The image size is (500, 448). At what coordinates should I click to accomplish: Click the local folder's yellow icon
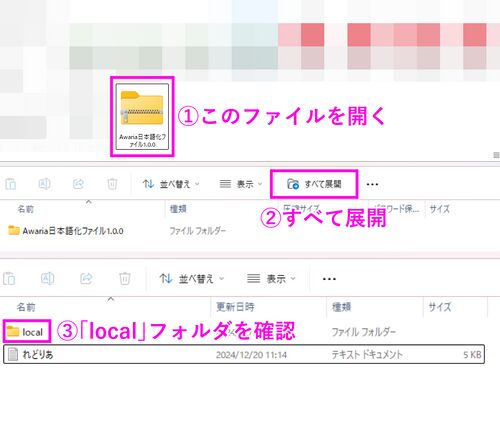13,331
